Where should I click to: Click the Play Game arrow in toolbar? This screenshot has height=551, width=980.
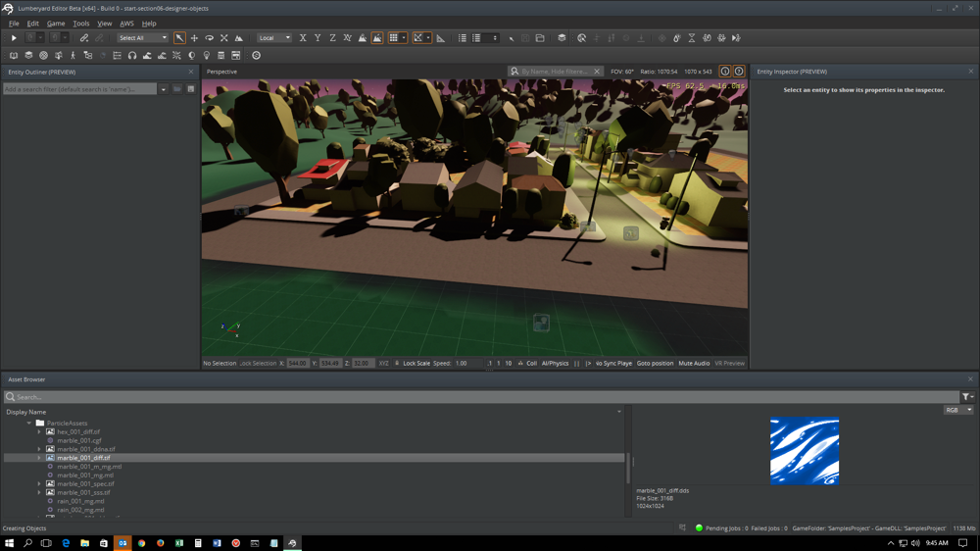tap(14, 38)
